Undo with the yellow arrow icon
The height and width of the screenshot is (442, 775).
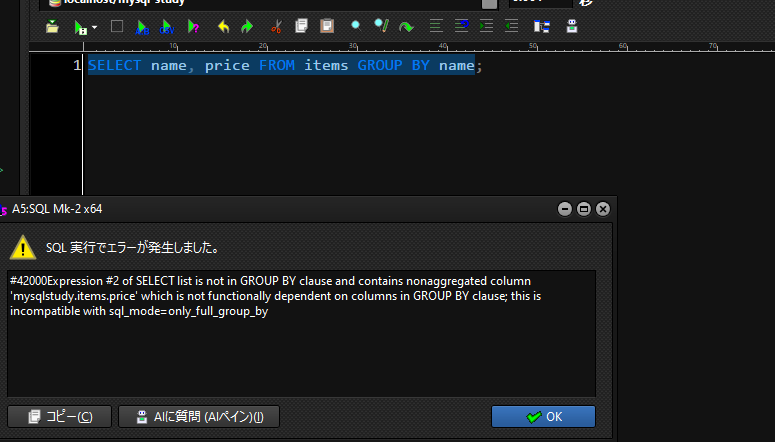223,27
